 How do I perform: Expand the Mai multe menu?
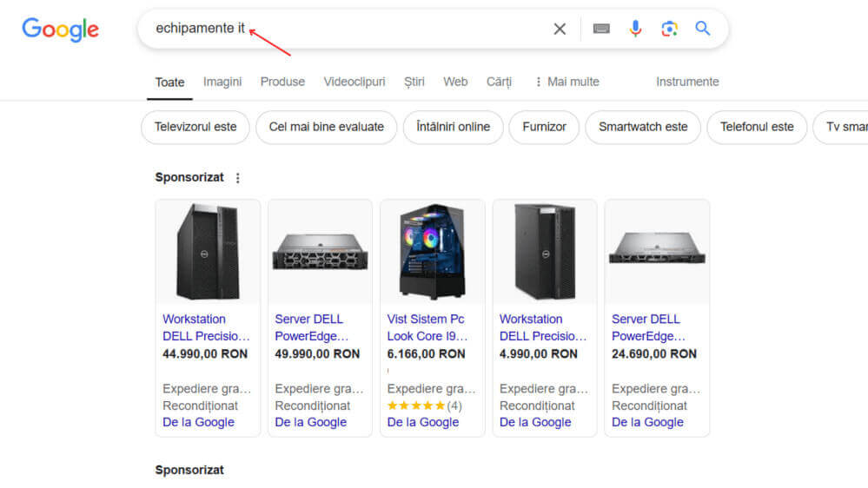(567, 82)
